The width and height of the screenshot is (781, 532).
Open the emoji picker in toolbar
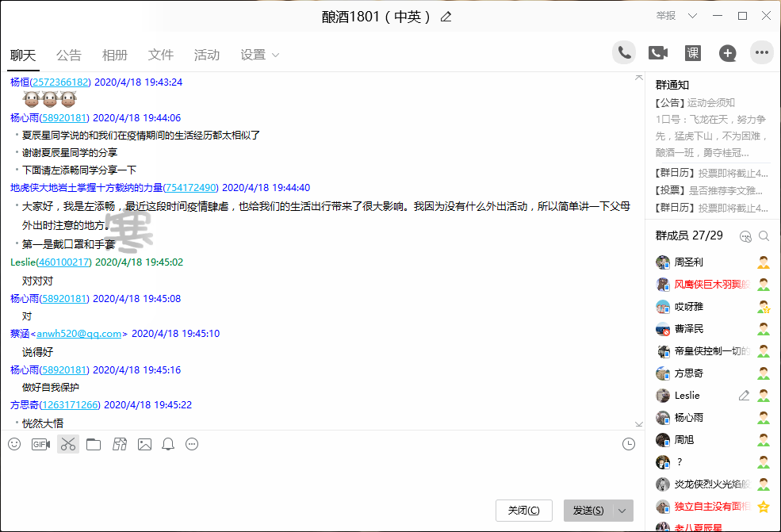coord(14,444)
